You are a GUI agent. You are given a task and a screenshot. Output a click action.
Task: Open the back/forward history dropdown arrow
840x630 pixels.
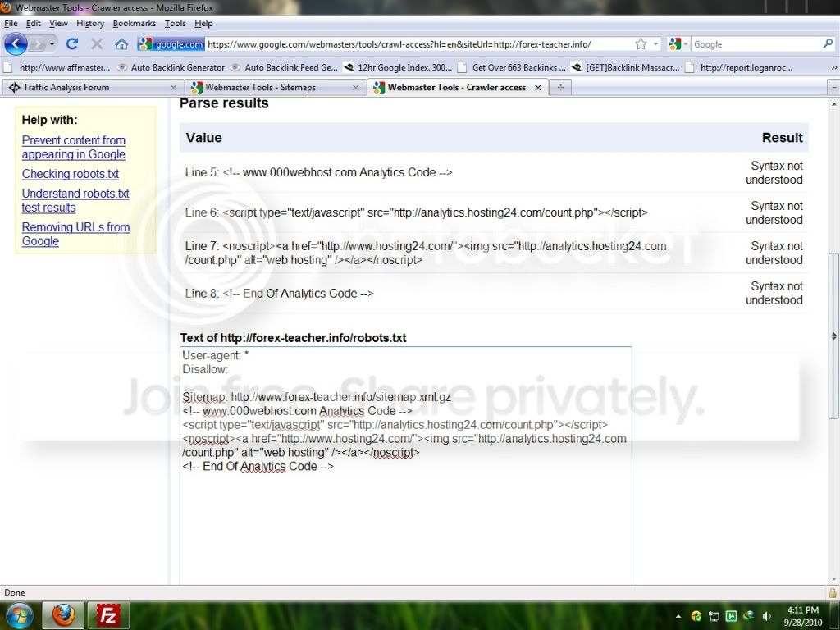coord(52,44)
